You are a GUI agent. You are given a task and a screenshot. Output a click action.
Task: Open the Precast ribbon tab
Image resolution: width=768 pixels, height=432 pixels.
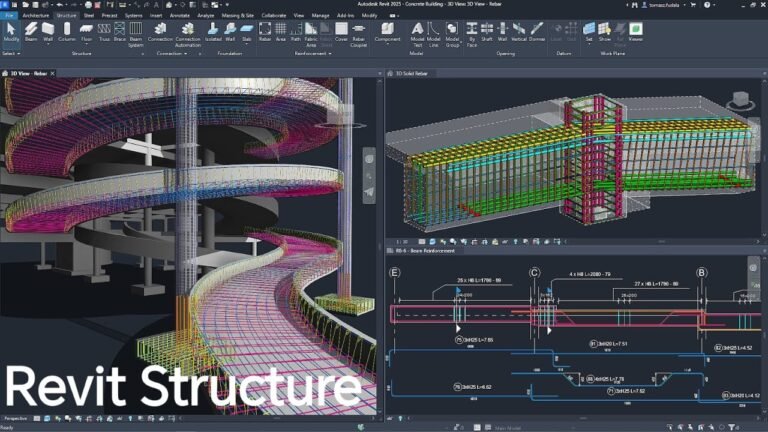pos(109,16)
